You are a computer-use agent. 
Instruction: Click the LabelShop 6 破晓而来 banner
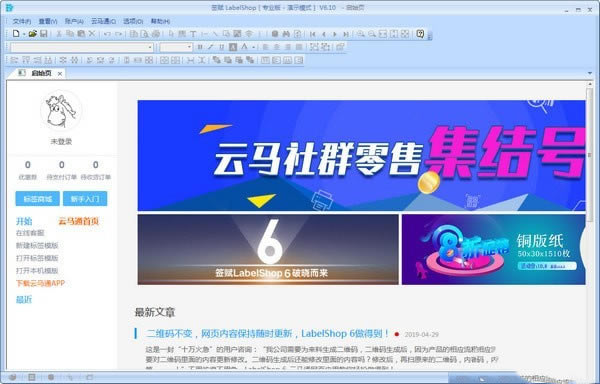[268, 249]
